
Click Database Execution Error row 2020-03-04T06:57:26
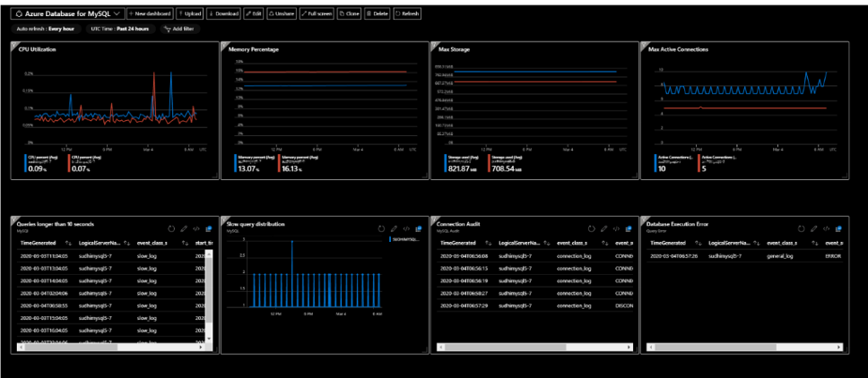(745, 256)
